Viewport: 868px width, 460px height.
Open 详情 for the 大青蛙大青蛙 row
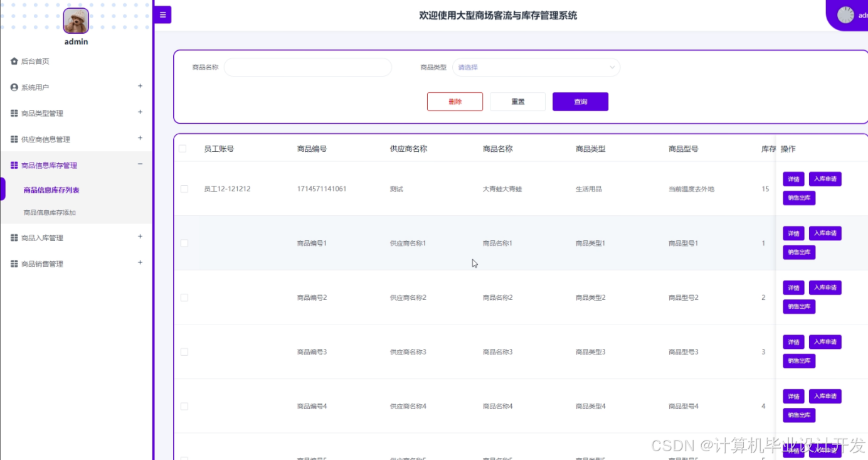pyautogui.click(x=793, y=179)
